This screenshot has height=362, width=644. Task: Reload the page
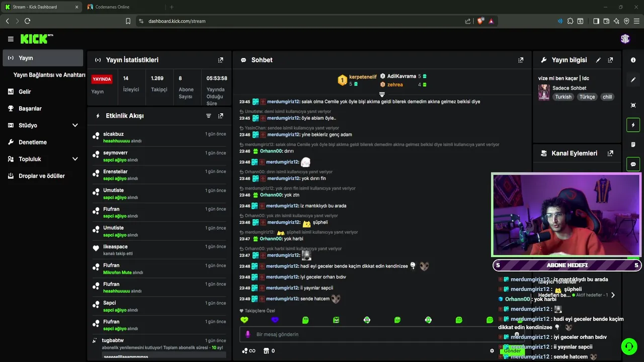pos(27,21)
